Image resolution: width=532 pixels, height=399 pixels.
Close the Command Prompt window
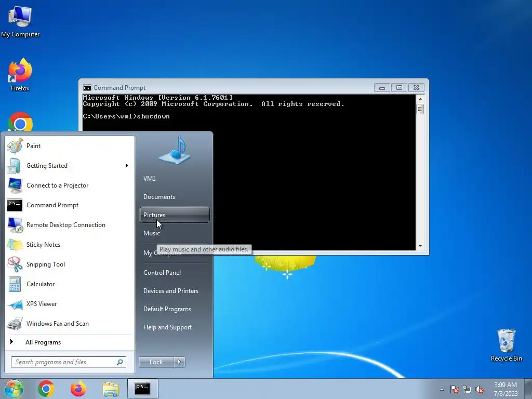[416, 88]
